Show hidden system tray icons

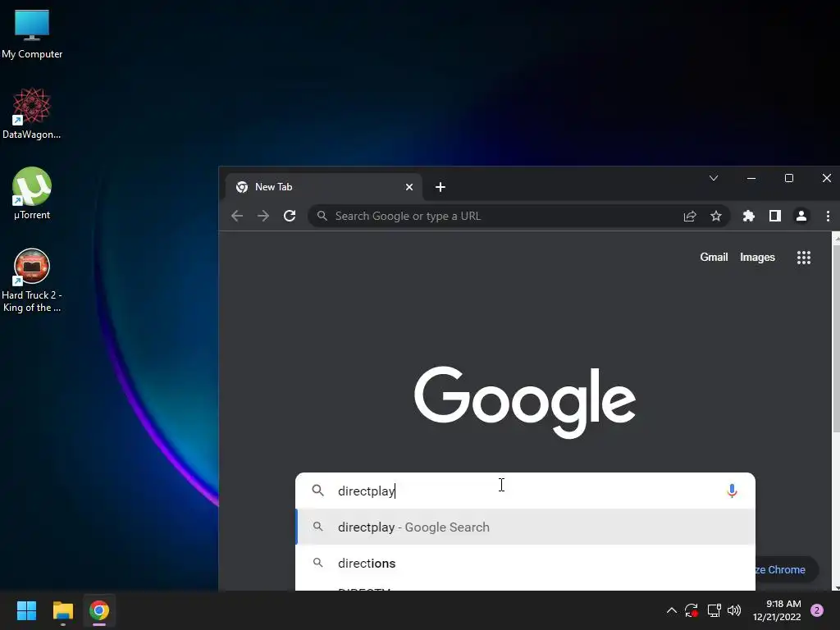point(671,610)
